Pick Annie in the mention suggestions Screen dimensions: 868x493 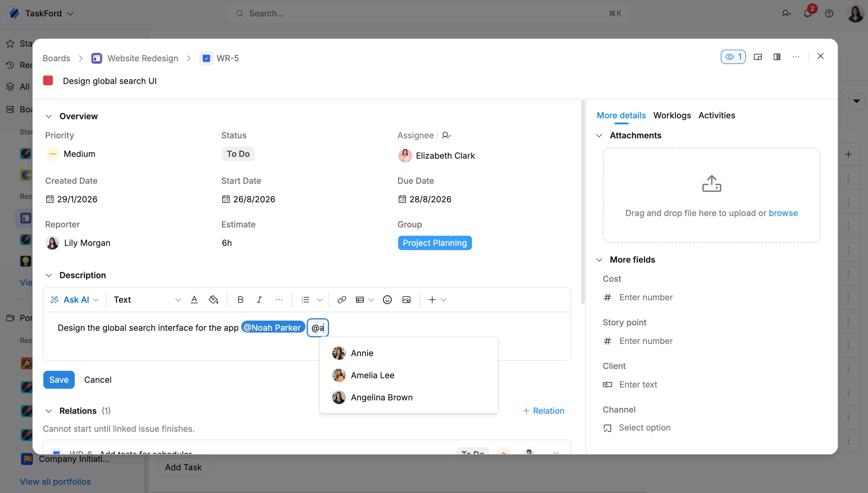tap(409, 353)
